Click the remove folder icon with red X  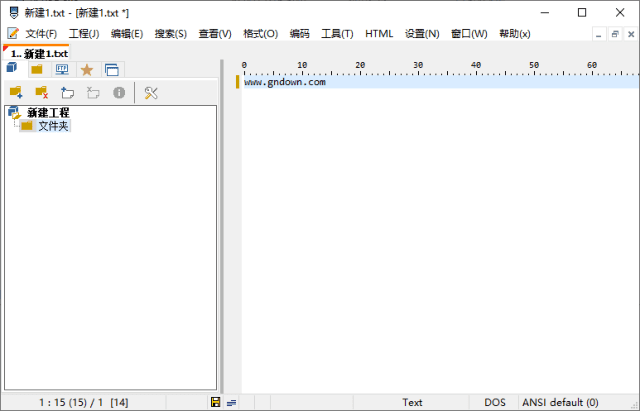coord(42,93)
